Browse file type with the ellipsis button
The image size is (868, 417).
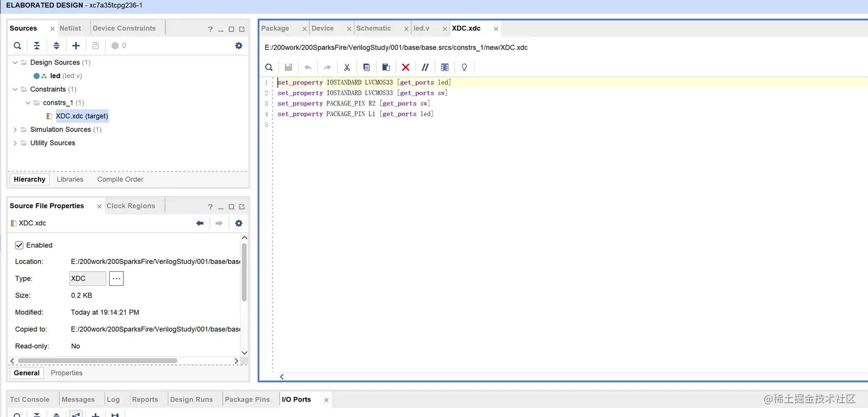[x=117, y=278]
